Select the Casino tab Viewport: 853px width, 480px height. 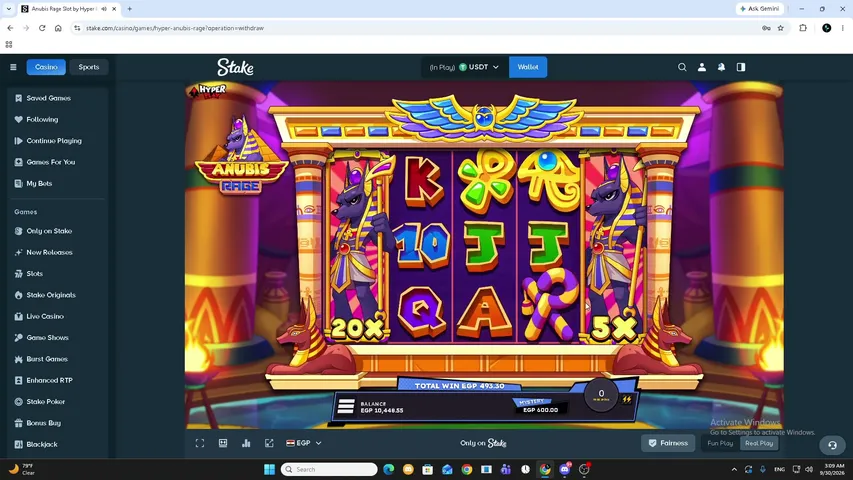[x=46, y=67]
